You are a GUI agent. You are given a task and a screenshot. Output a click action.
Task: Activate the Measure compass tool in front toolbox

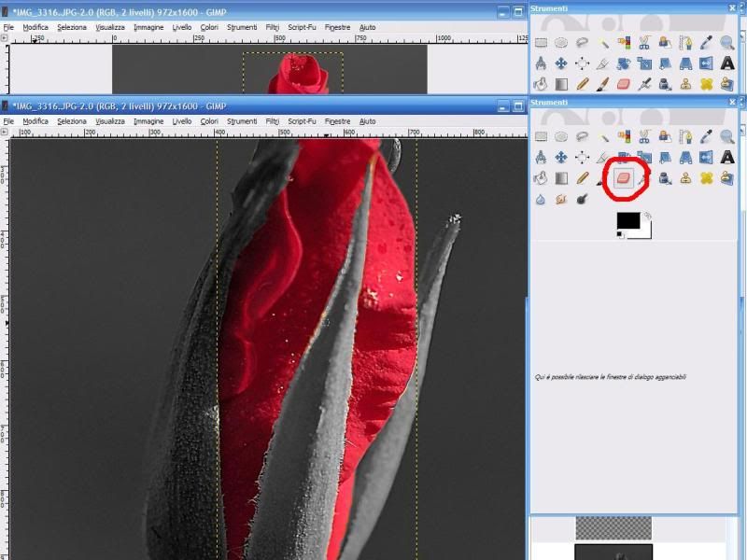tap(541, 158)
